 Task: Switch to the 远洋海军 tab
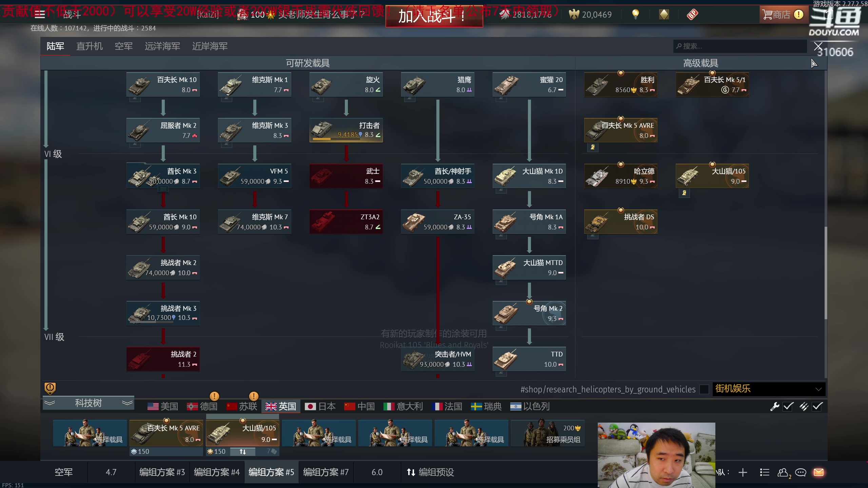pyautogui.click(x=162, y=46)
